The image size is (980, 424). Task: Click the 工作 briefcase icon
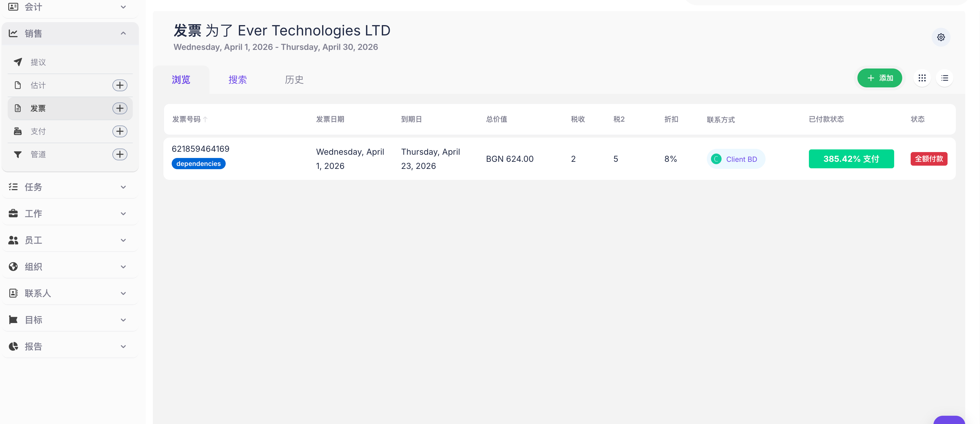[13, 213]
